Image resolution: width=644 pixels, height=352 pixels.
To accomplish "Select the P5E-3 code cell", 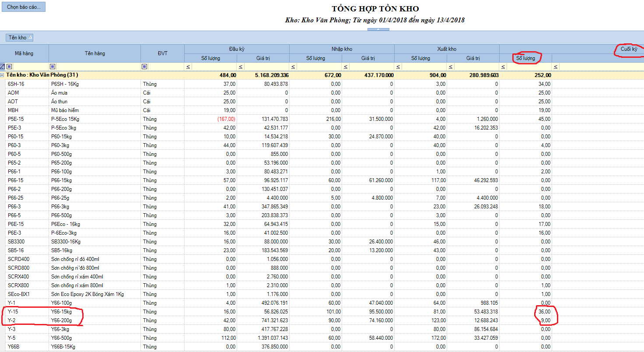I will point(27,128).
